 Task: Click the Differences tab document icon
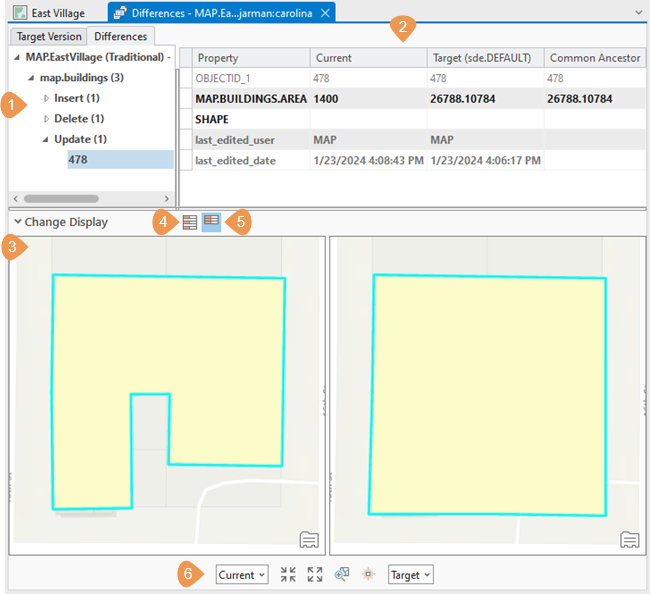pos(120,13)
